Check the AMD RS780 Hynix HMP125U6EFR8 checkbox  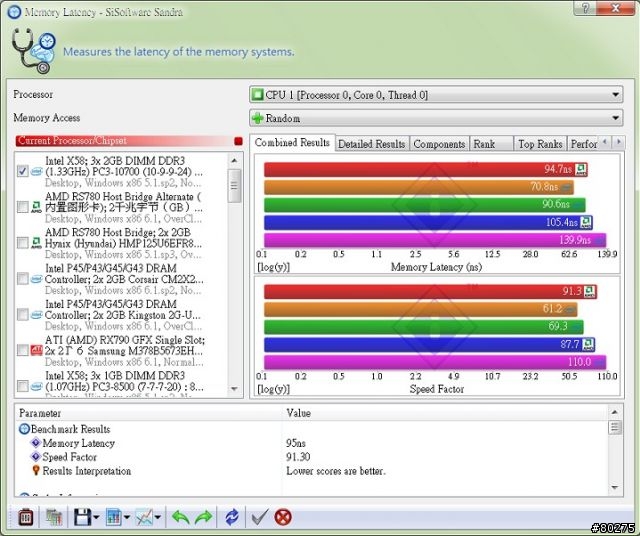[22, 242]
